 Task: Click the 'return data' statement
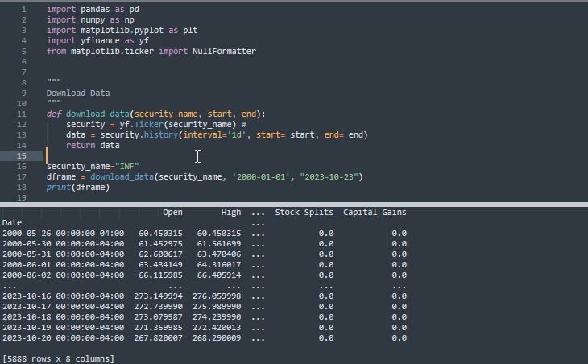coord(93,145)
